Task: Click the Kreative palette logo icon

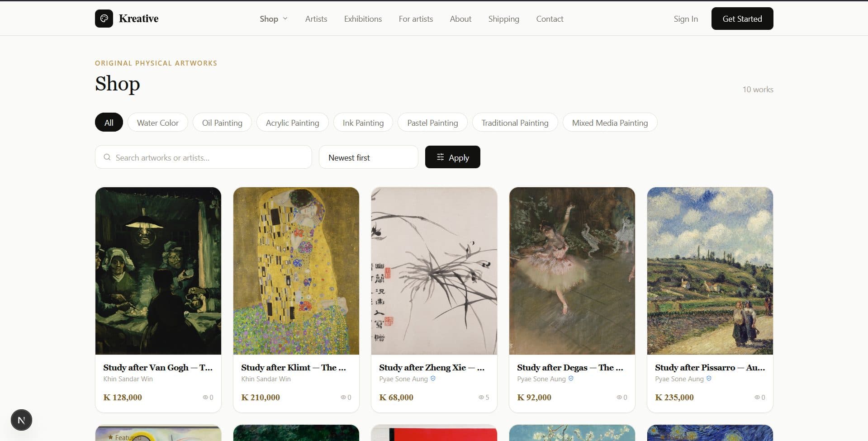Action: 104,19
